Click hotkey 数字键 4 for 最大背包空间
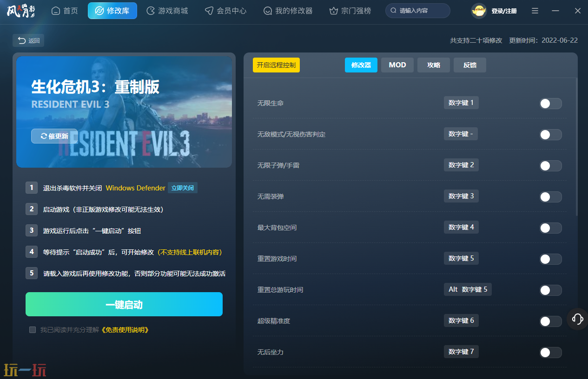The width and height of the screenshot is (588, 379). pyautogui.click(x=461, y=227)
